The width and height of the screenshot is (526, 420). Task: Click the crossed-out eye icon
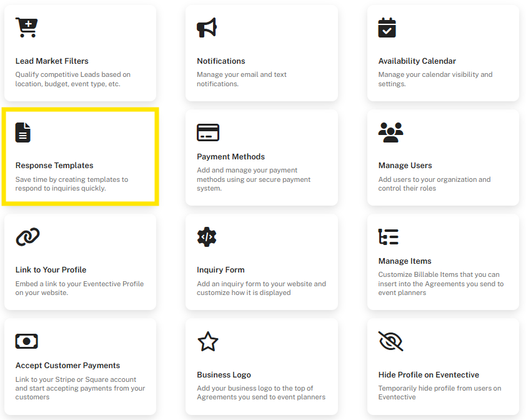pos(391,341)
